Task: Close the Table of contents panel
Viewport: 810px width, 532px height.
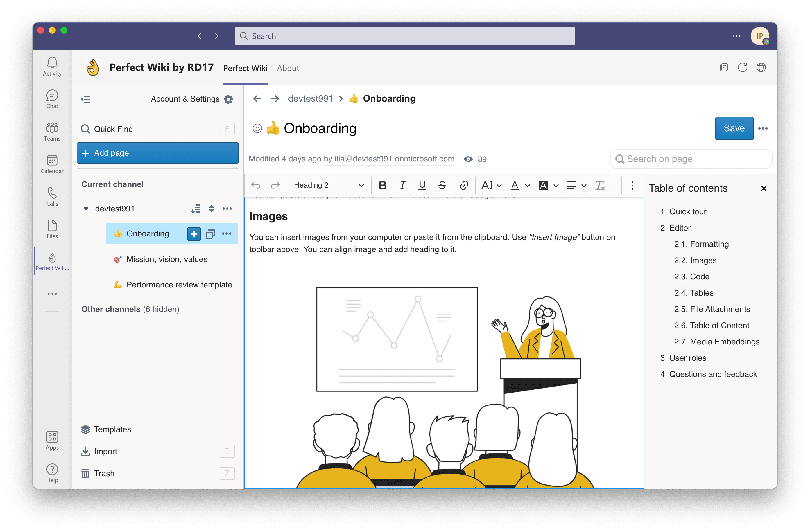Action: 764,188
